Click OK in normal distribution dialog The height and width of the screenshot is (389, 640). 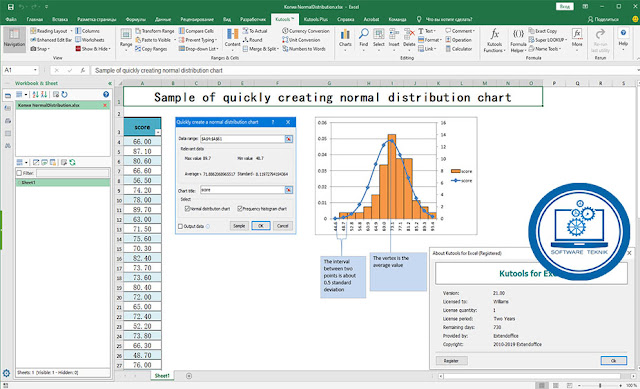click(x=261, y=226)
